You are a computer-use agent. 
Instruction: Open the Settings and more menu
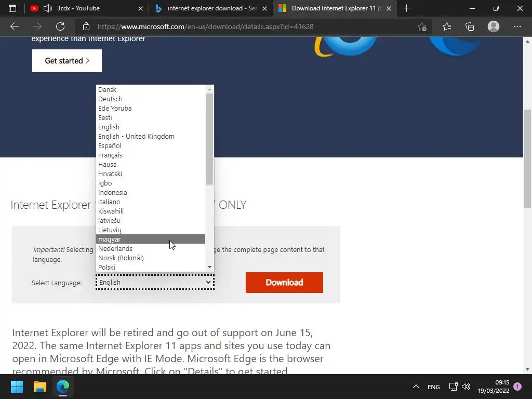(517, 26)
